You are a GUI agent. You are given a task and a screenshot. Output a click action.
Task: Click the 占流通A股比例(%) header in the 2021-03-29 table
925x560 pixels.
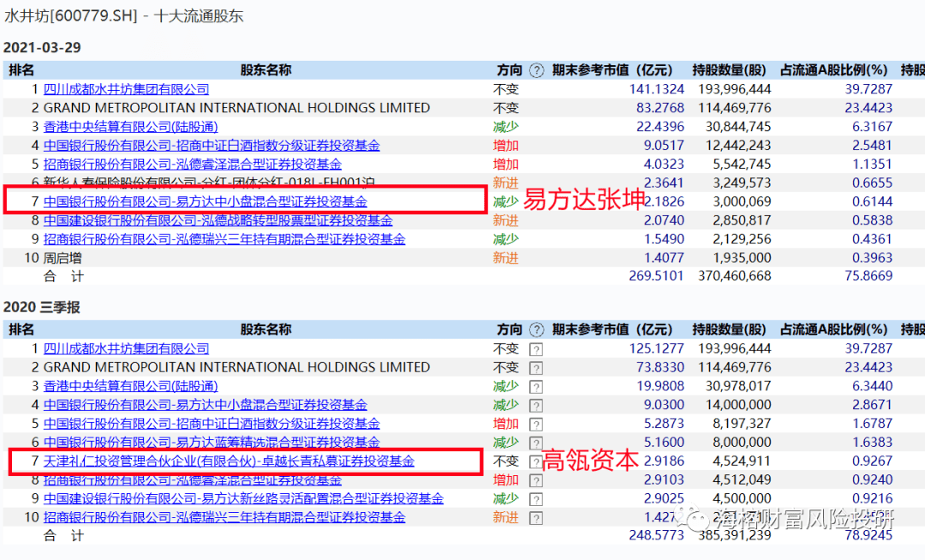coord(833,71)
